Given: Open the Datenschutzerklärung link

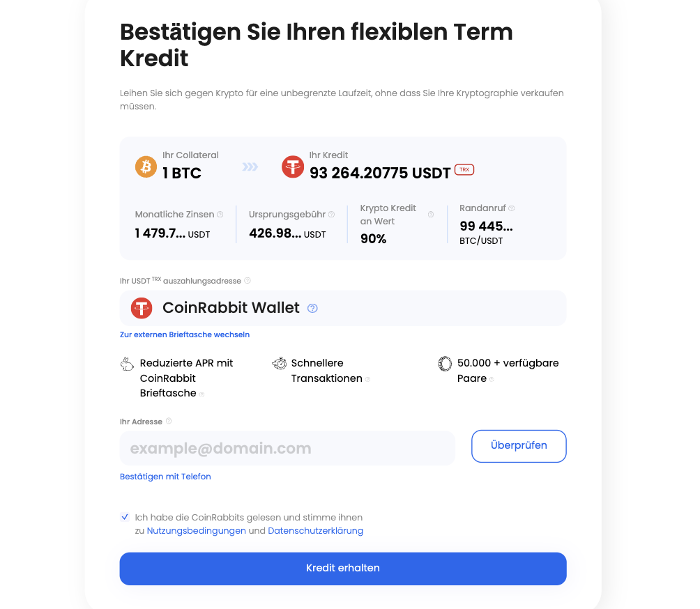Looking at the screenshot, I should (316, 531).
